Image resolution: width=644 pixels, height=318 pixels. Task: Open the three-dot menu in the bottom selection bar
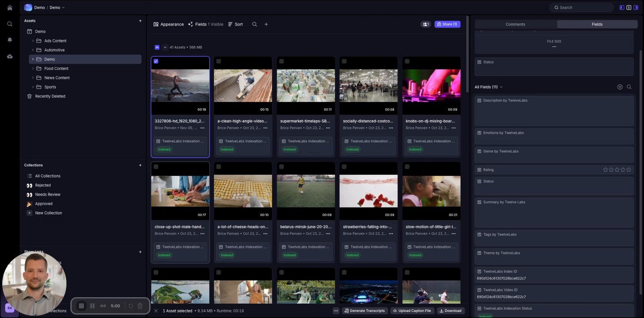336,311
